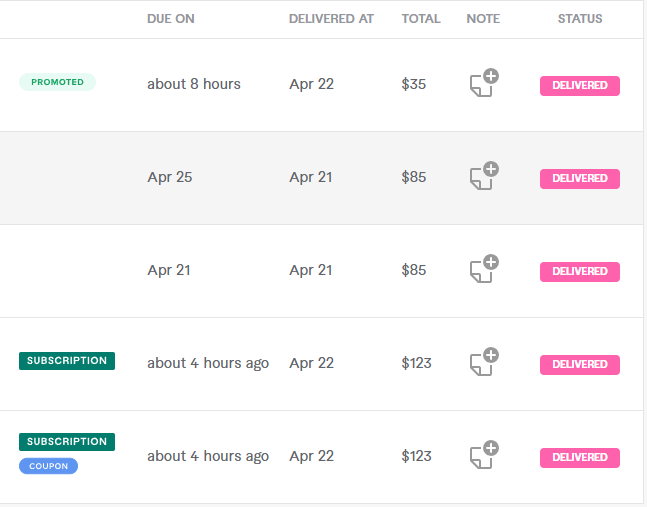The width and height of the screenshot is (647, 507).
Task: Add note to the $35 order
Action: tap(484, 83)
